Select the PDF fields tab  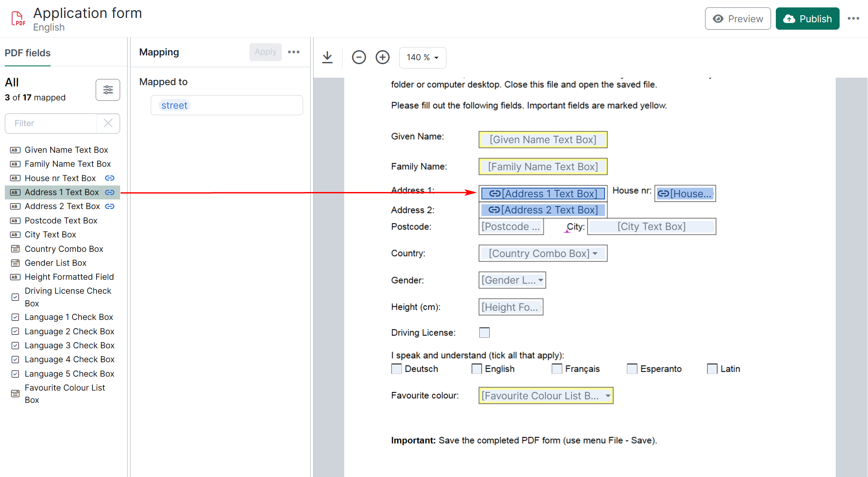pos(28,53)
